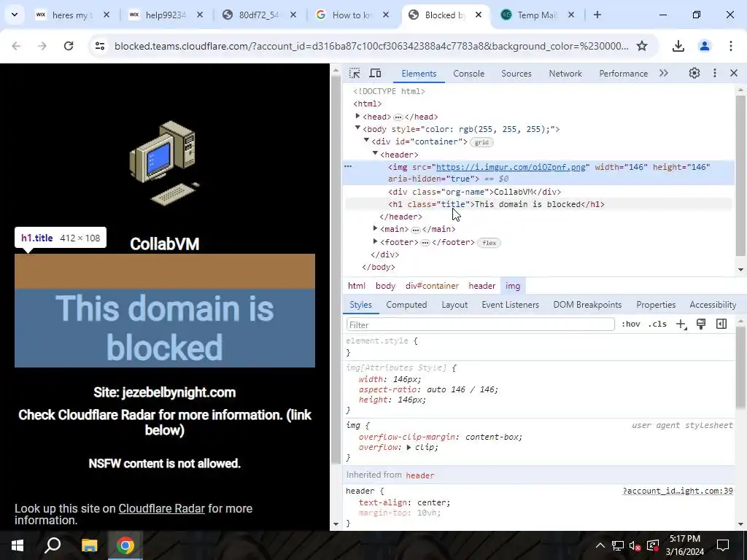Viewport: 747px width, 560px height.
Task: Toggle the computed styles sidebar icon
Action: pyautogui.click(x=721, y=324)
